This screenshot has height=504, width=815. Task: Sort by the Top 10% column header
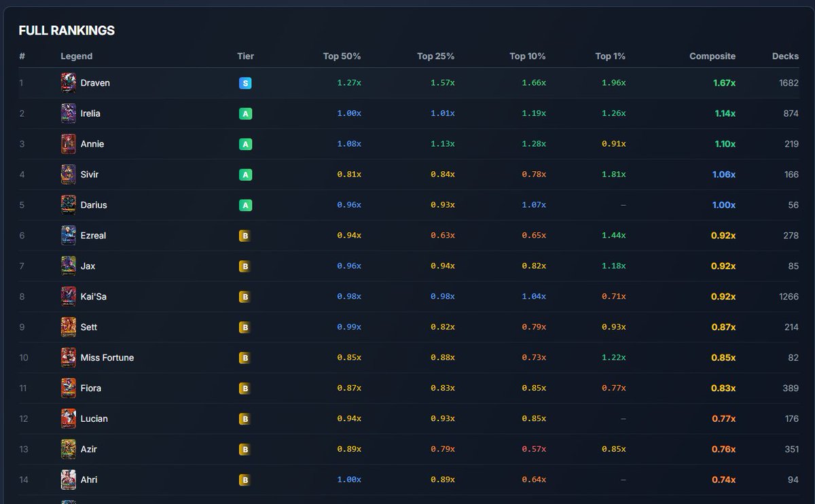[528, 56]
